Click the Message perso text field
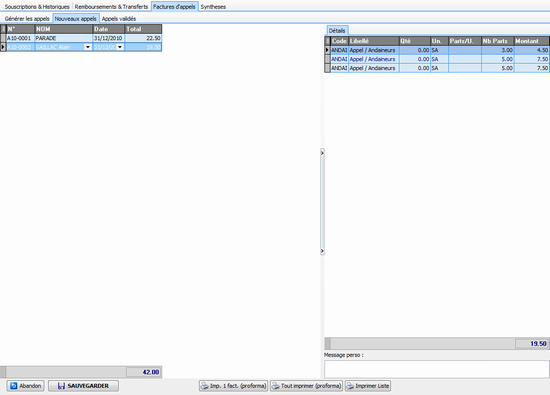Image resolution: width=550 pixels, height=395 pixels. (x=437, y=369)
